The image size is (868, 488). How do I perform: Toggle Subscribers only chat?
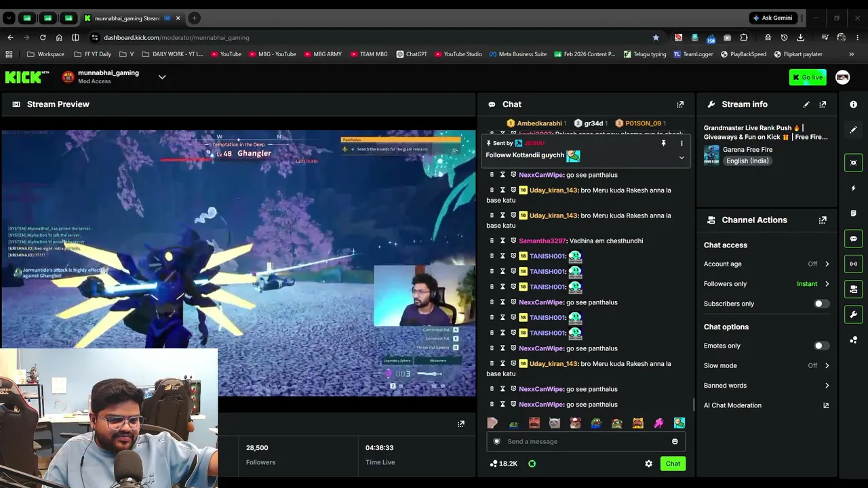coord(821,304)
